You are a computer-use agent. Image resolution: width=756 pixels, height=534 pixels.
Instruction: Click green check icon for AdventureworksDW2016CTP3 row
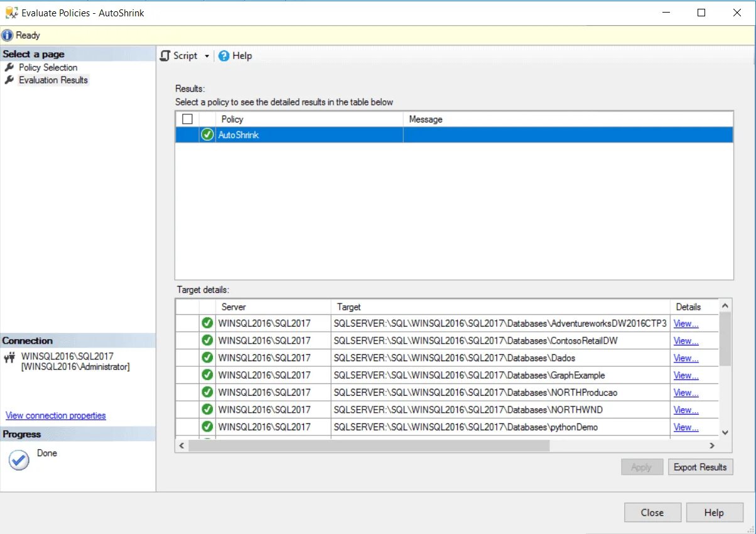pyautogui.click(x=207, y=323)
